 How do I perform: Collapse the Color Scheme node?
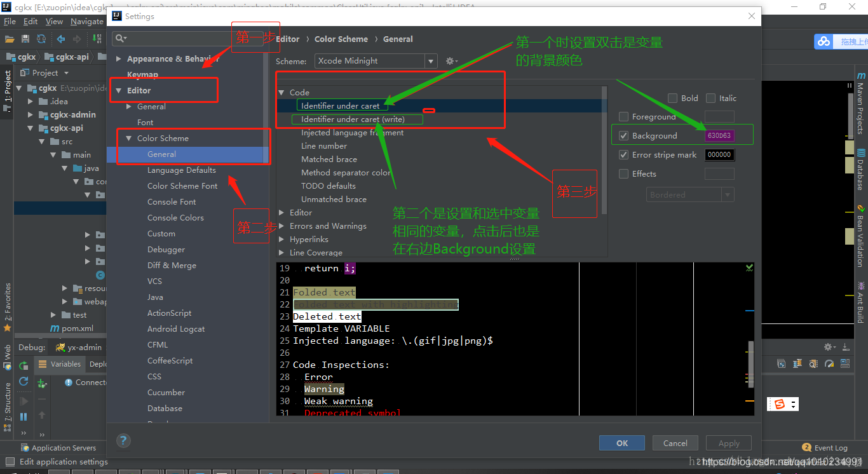tap(129, 138)
